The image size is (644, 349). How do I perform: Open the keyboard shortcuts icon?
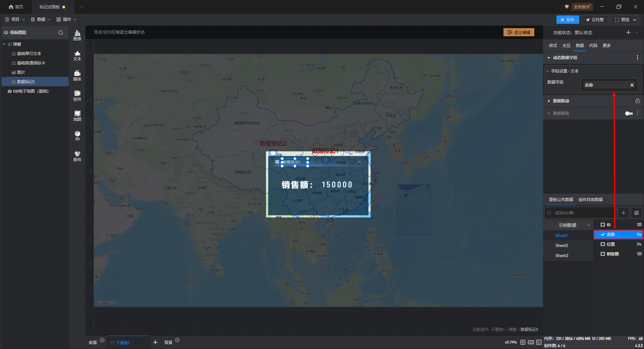tap(531, 342)
